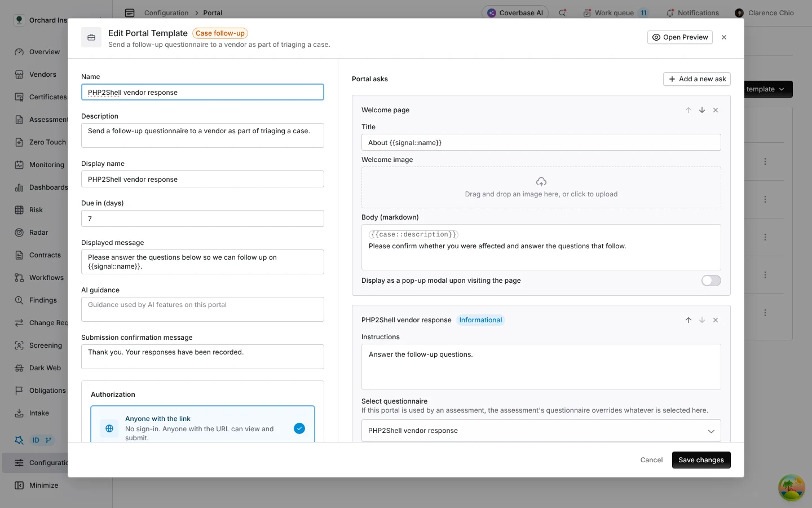Open the Dark Web sidebar icon

19,368
